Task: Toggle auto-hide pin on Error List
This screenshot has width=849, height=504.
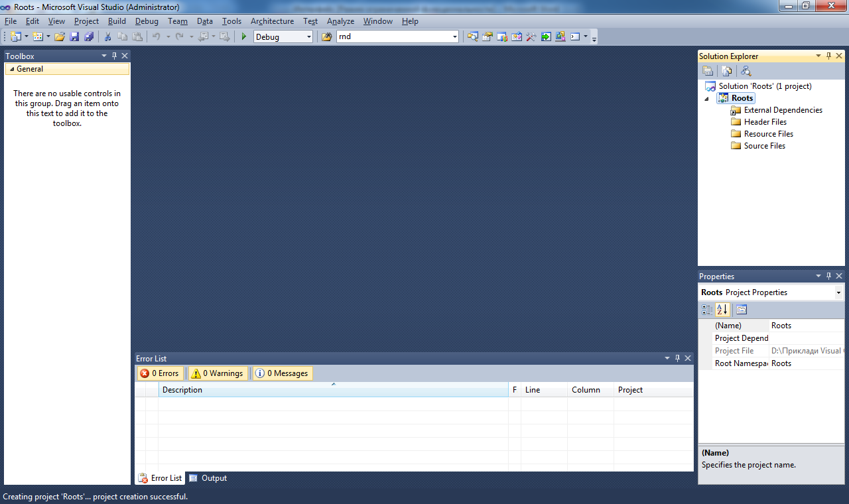Action: tap(677, 359)
